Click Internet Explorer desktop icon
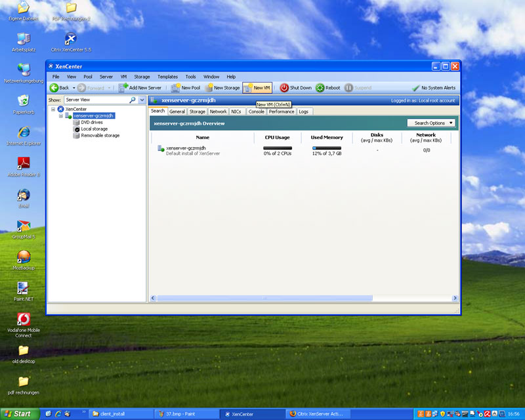 tap(24, 136)
